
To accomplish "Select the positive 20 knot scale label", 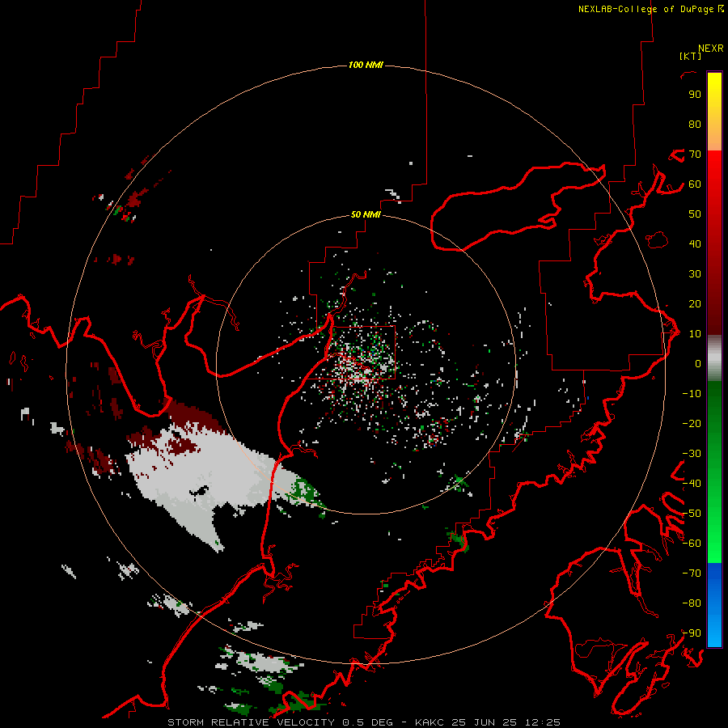I will click(695, 304).
